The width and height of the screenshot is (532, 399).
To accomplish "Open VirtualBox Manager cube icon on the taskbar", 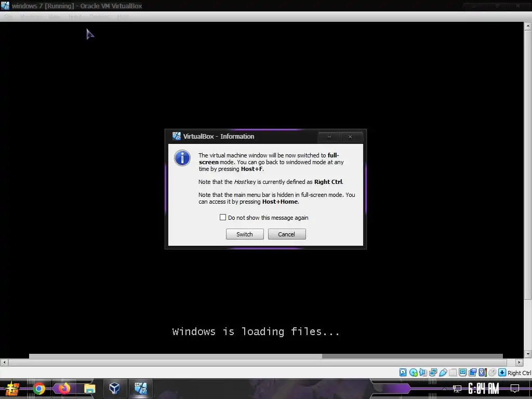I will (115, 388).
